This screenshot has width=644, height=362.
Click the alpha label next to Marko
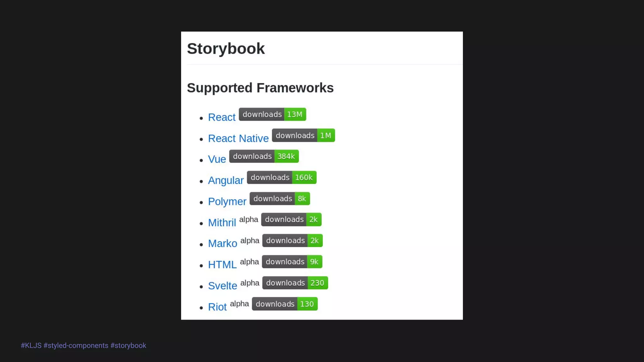tap(250, 241)
